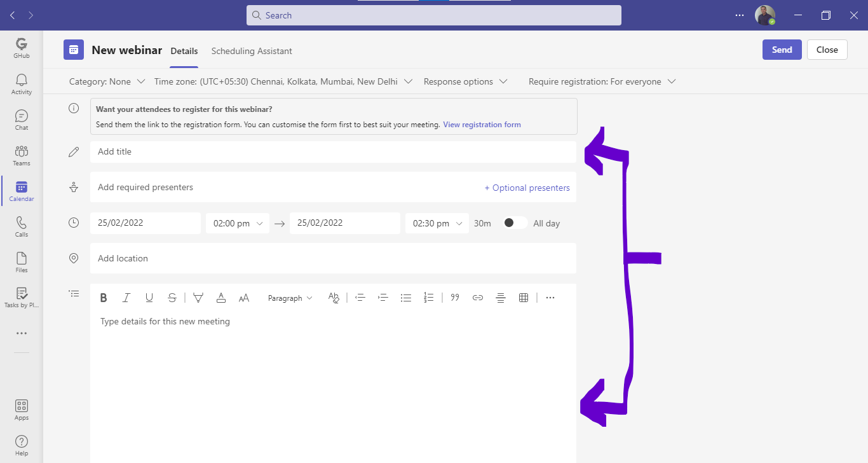Open GHub organization icon

pyautogui.click(x=22, y=48)
